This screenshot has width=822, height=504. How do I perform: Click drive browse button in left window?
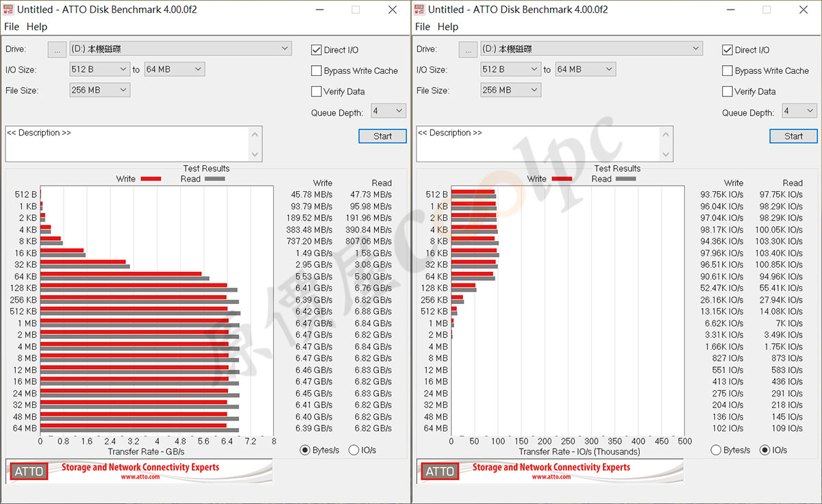(x=58, y=49)
